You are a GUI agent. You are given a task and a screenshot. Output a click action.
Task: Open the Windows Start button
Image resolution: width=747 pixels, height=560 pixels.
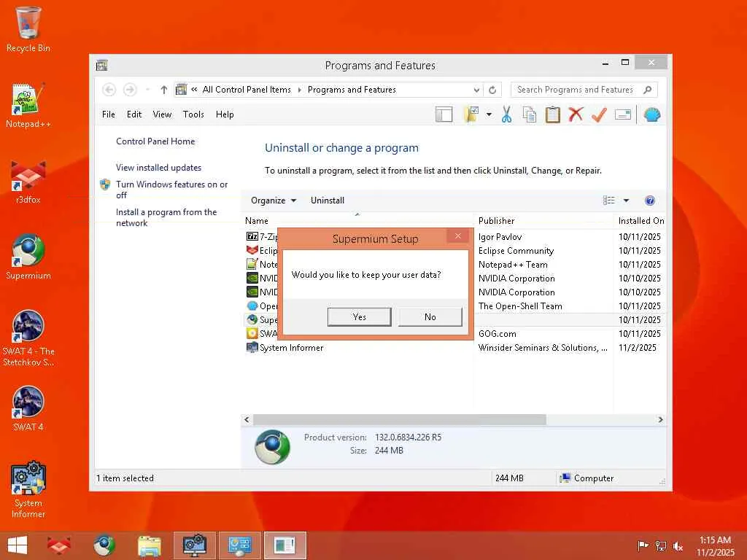[x=18, y=545]
